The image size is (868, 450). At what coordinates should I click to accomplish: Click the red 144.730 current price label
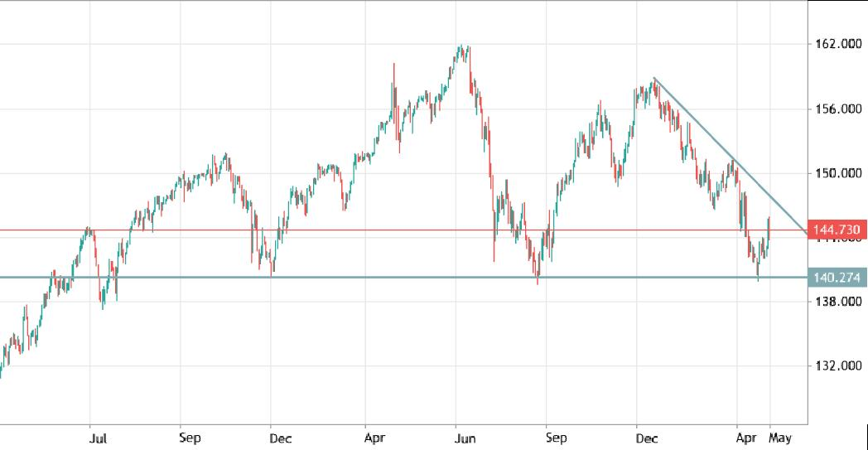[836, 230]
